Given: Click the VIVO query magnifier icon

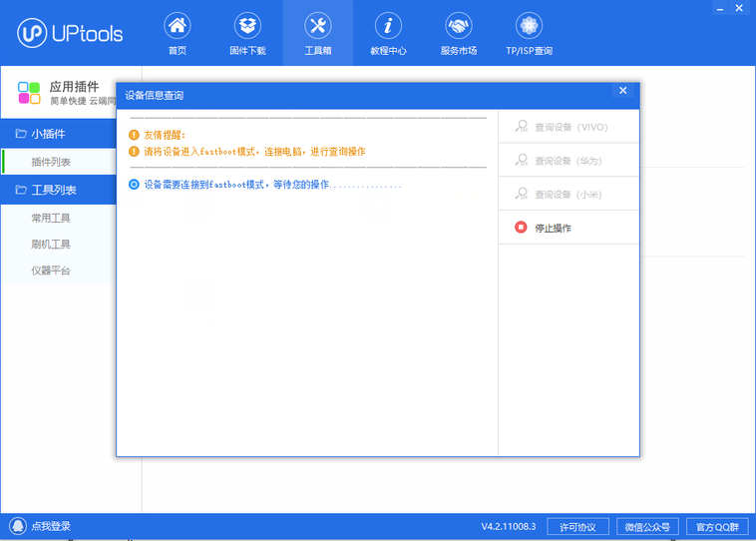Looking at the screenshot, I should pyautogui.click(x=522, y=127).
